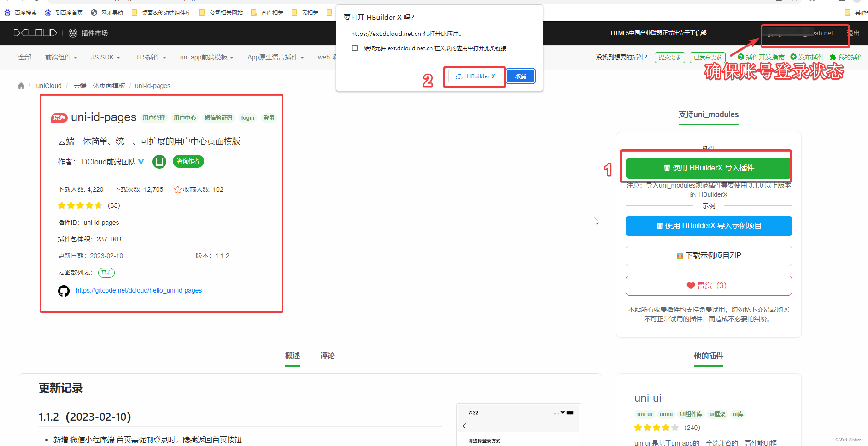The width and height of the screenshot is (868, 446).
Task: Open the 云相关 bookmark folder
Action: 305,12
